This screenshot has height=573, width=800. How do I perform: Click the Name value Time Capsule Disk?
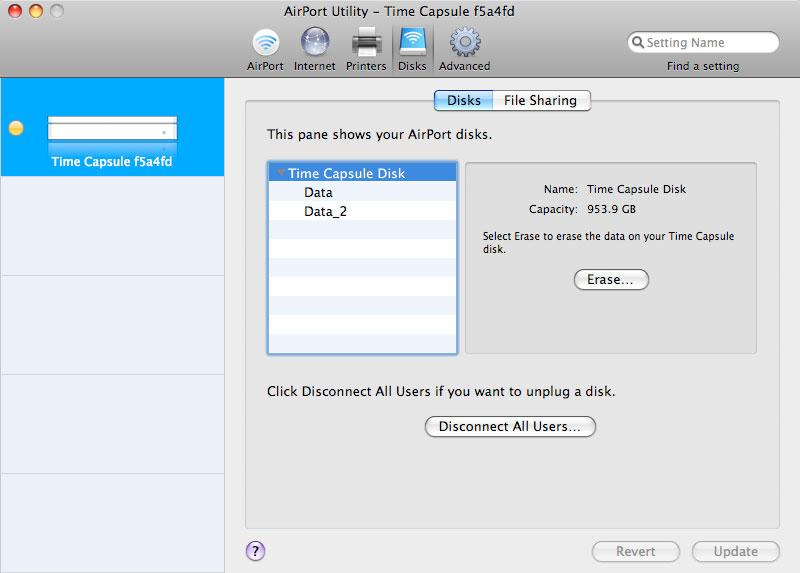636,189
